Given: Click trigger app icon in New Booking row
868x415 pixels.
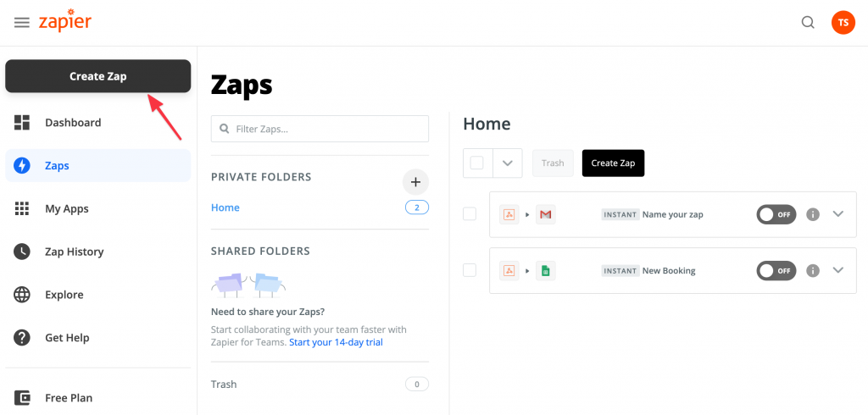Looking at the screenshot, I should [x=509, y=270].
